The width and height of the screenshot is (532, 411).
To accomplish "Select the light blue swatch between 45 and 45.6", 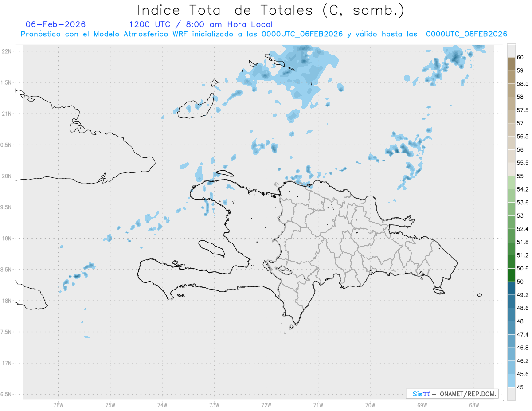I will point(511,380).
